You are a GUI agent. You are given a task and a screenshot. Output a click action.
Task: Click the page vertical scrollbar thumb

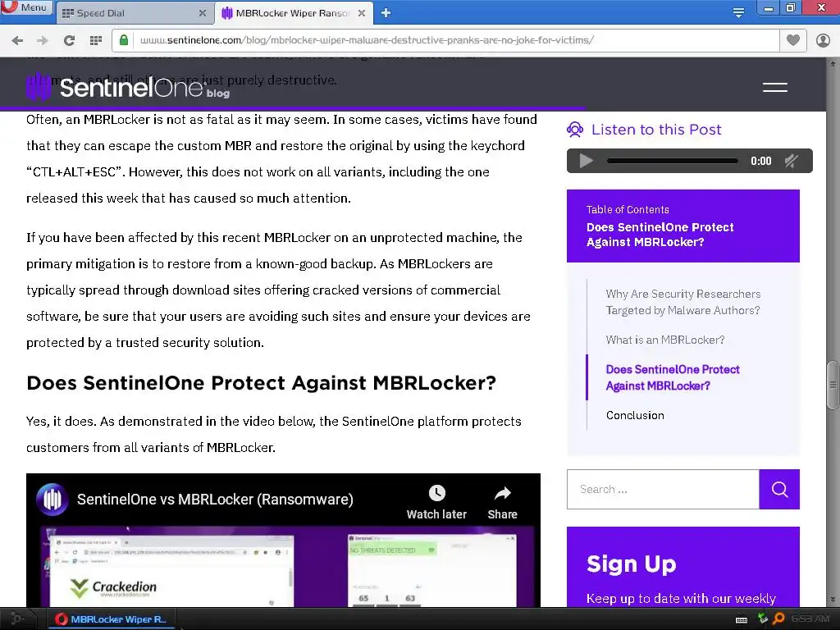click(833, 385)
